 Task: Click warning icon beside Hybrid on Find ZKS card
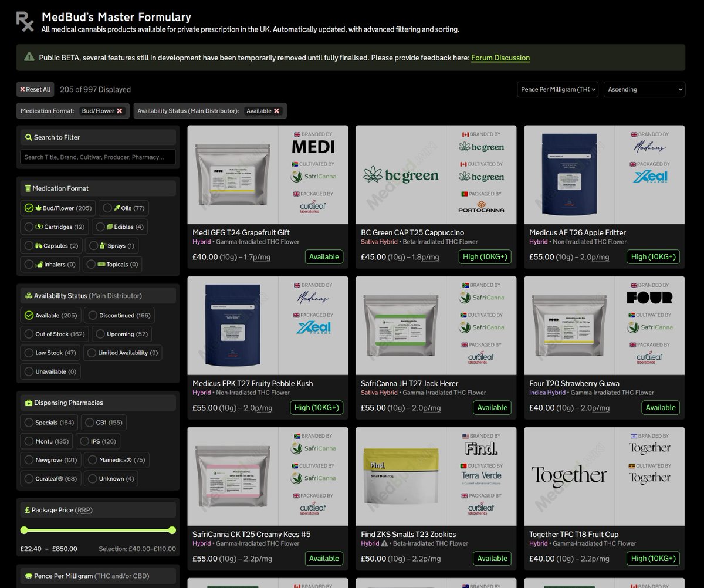[384, 544]
